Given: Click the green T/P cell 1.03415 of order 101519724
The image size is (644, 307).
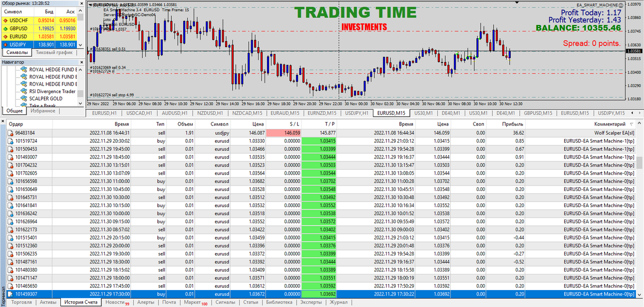Looking at the screenshot, I should pos(320,141).
